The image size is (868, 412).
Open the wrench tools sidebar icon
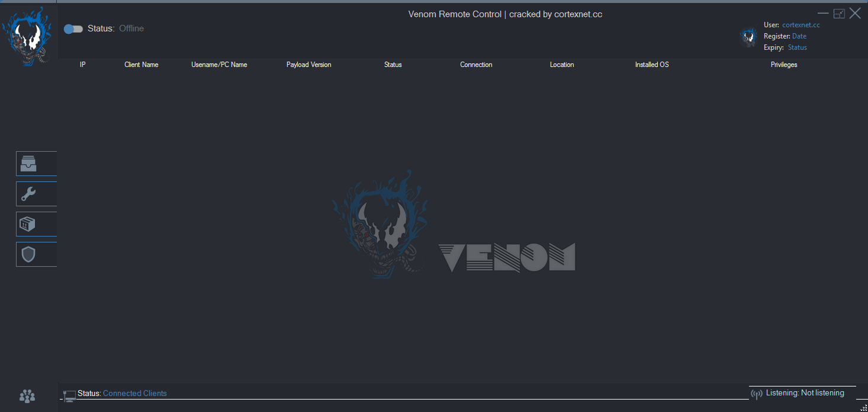(x=28, y=194)
